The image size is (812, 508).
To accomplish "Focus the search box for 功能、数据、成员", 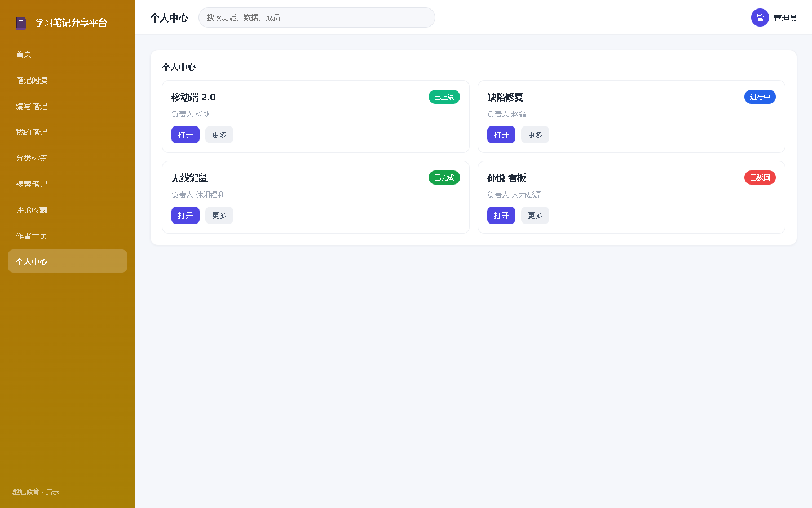I will [x=317, y=17].
